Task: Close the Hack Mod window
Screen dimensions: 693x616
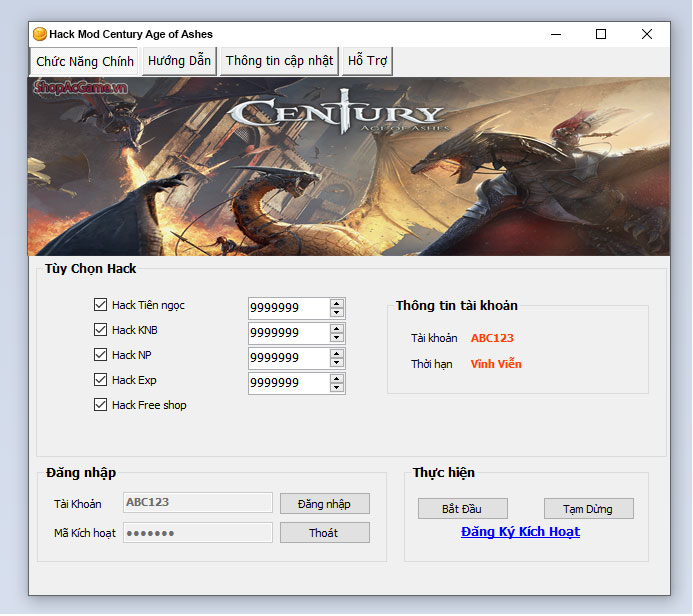Action: (647, 34)
